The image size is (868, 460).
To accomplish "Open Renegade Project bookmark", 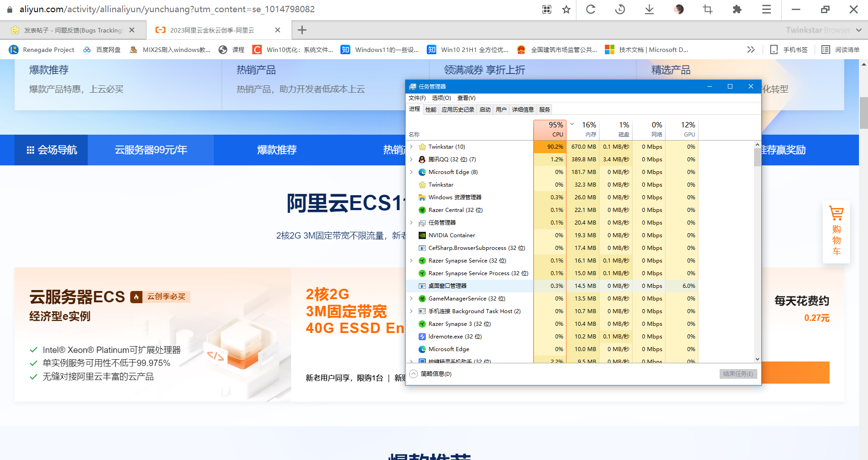I will (x=42, y=50).
